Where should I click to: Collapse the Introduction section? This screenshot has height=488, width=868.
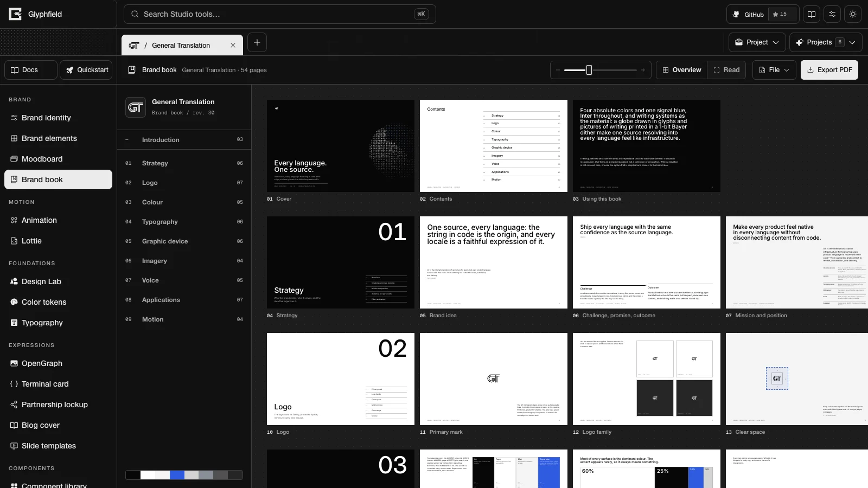pyautogui.click(x=127, y=140)
